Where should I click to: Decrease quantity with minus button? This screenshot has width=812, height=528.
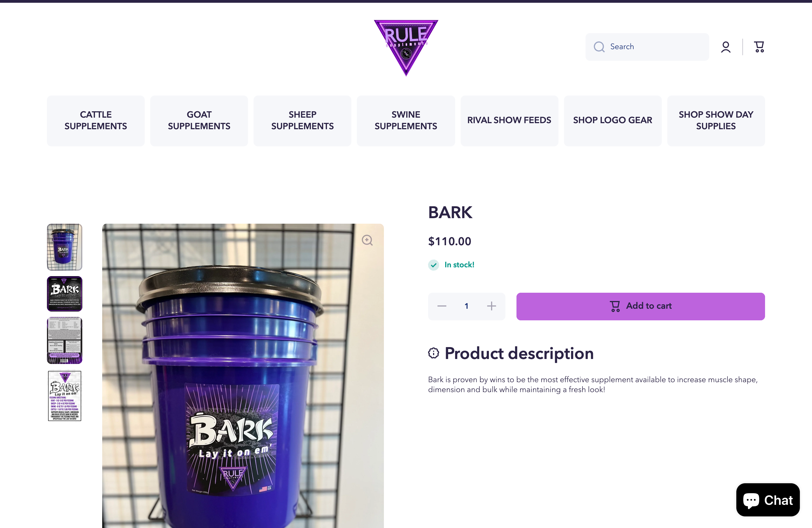[x=442, y=306]
